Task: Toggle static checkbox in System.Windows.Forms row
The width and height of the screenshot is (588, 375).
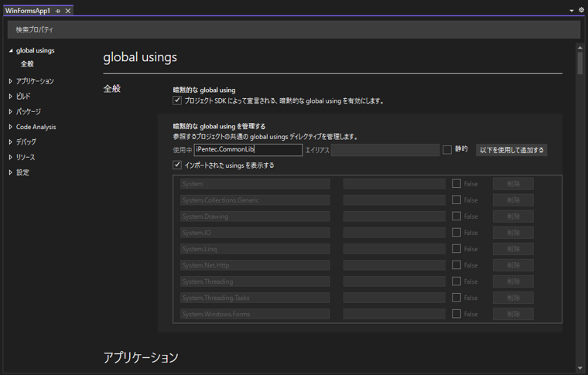Action: tap(456, 314)
